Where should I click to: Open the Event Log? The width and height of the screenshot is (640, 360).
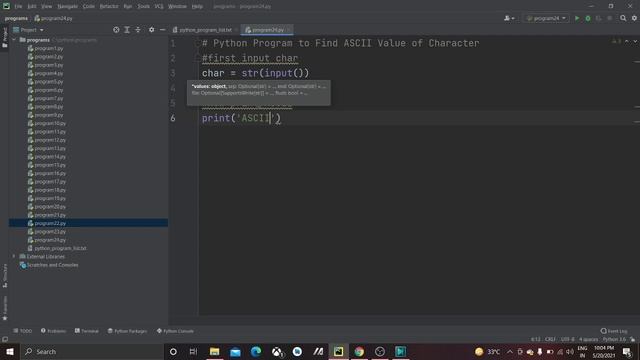[x=614, y=331]
